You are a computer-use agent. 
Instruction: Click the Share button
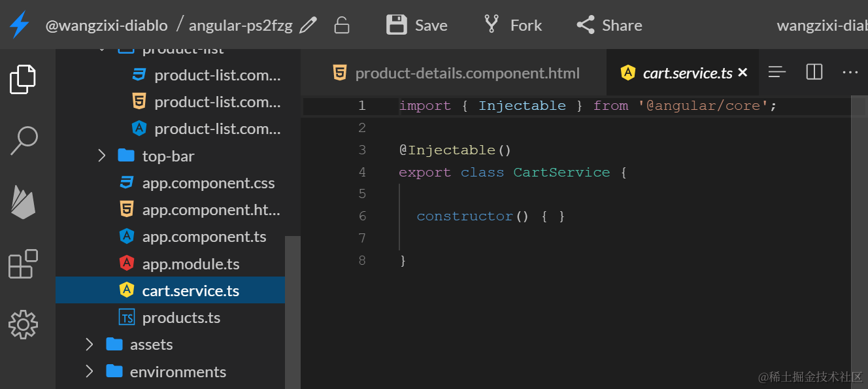[x=609, y=25]
